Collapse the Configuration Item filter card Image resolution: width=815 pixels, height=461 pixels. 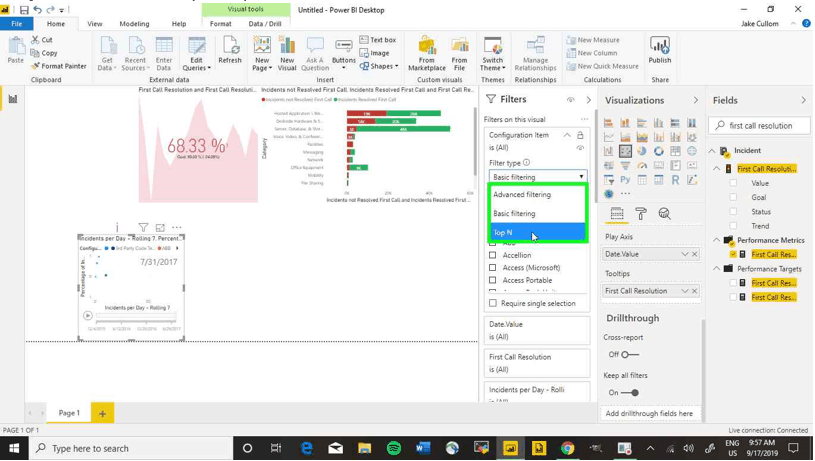click(x=567, y=135)
